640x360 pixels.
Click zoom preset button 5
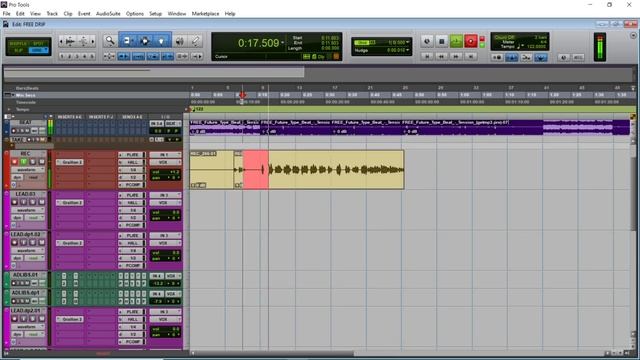(91, 56)
